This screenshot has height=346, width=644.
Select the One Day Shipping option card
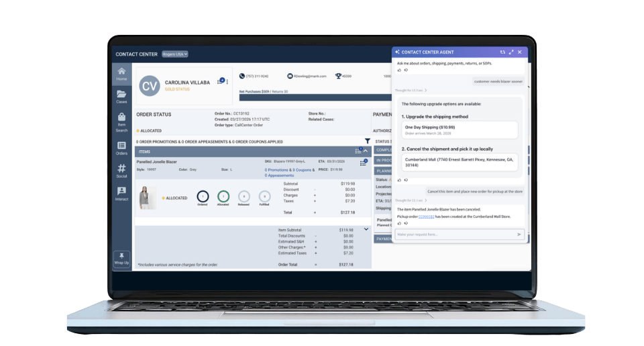460,130
